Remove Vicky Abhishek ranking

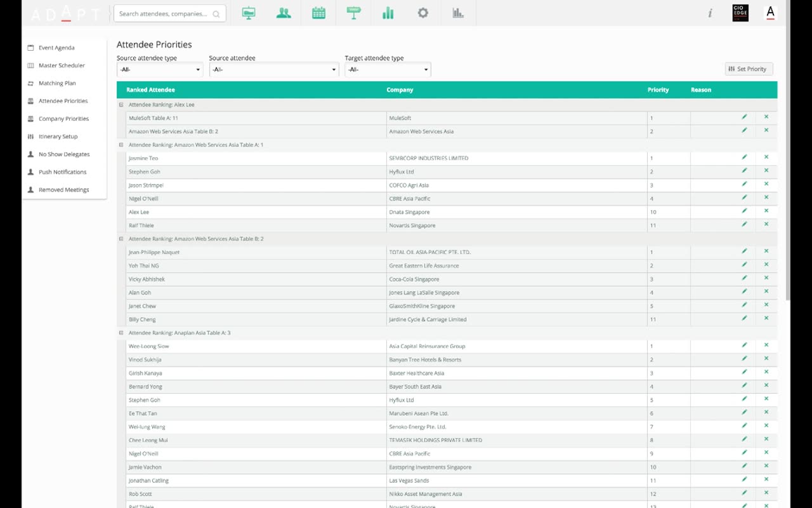click(x=766, y=278)
